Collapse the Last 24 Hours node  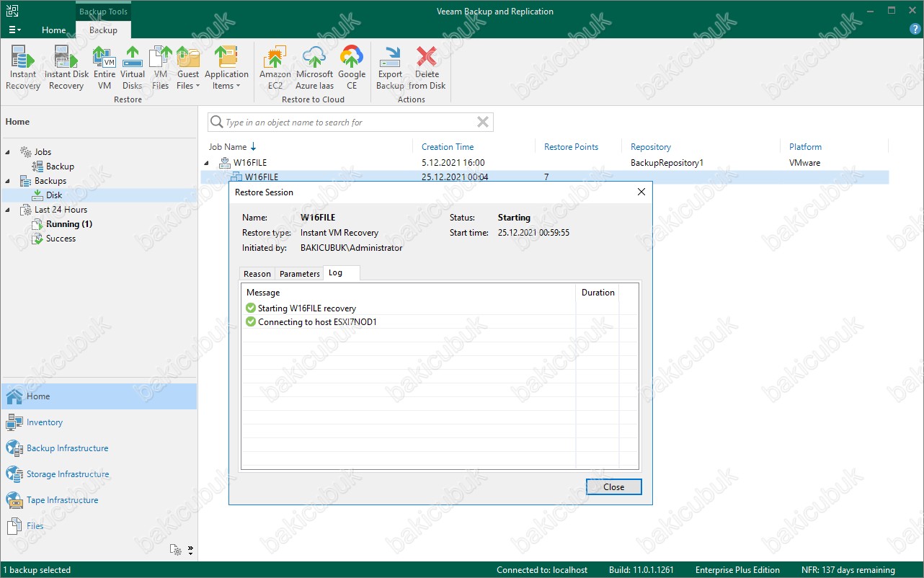(9, 210)
